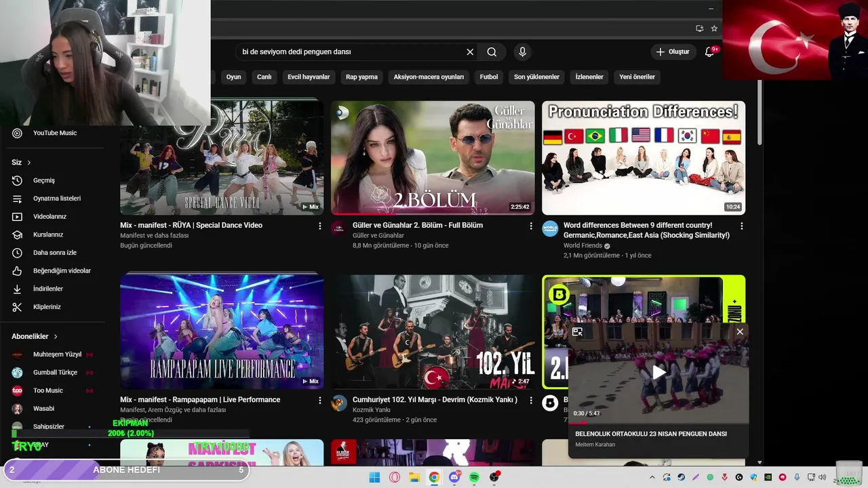This screenshot has width=868, height=488.
Task: Open Discord from taskbar
Action: (454, 477)
